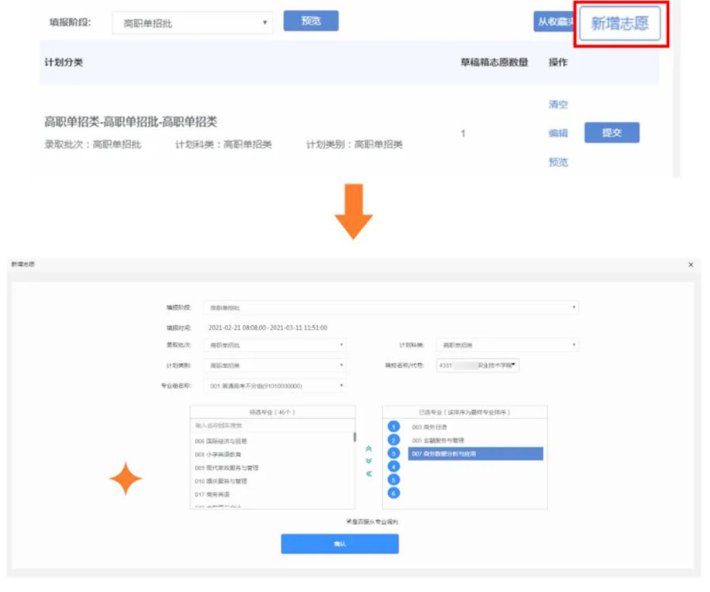This screenshot has height=592, width=710.
Task: Click the 待选专业 list scrollbar
Action: coord(354,438)
